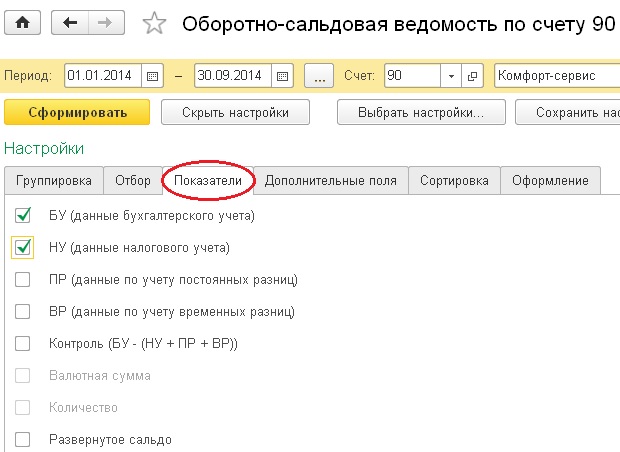Open the Оформление tab
This screenshot has width=620, height=452.
pyautogui.click(x=550, y=181)
